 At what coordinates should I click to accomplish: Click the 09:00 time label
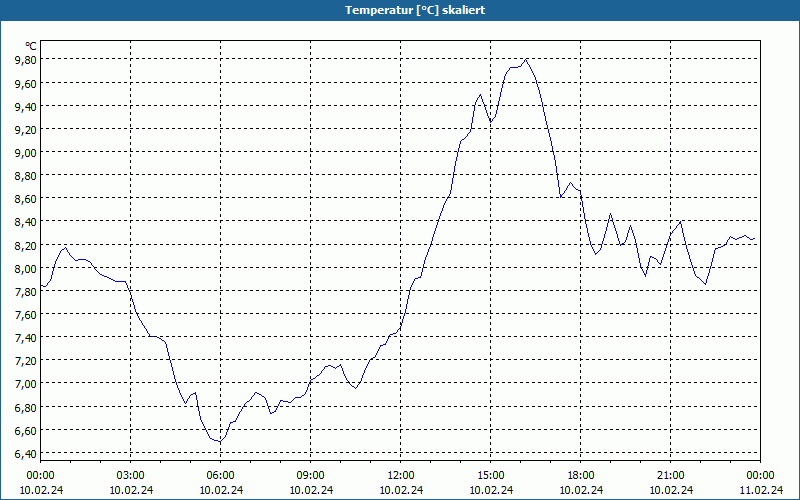pos(311,476)
